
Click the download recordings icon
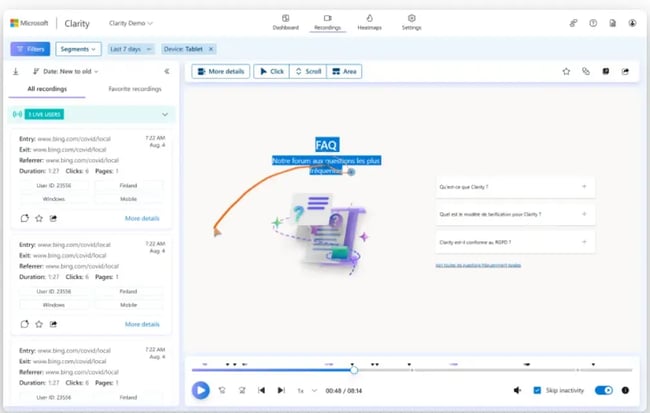pyautogui.click(x=16, y=71)
